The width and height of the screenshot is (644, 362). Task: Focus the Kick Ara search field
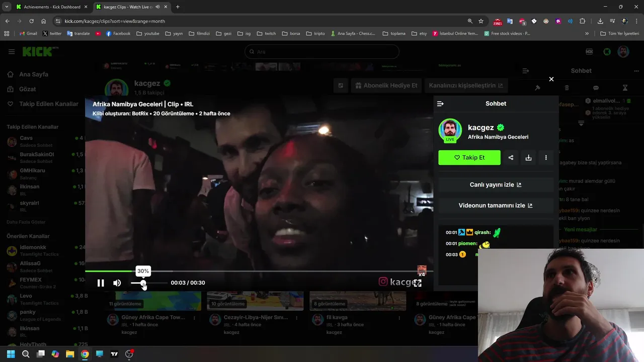[x=322, y=52]
